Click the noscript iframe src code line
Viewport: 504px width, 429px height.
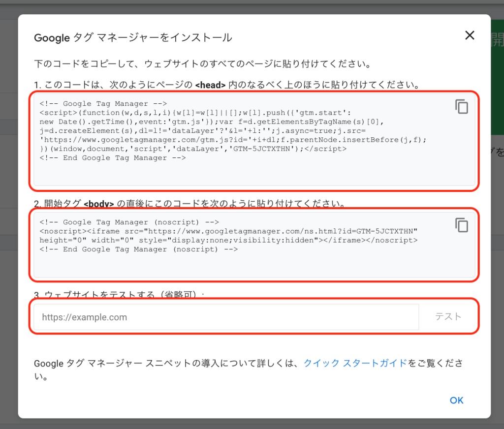[x=228, y=231]
